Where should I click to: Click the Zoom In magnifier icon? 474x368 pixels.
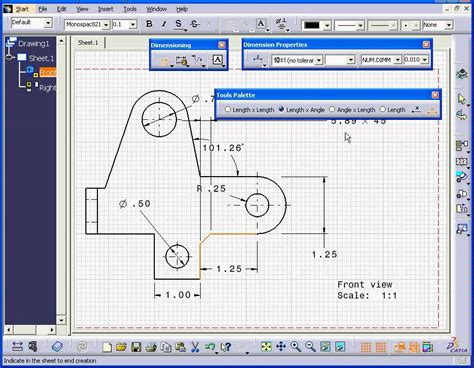pos(296,347)
